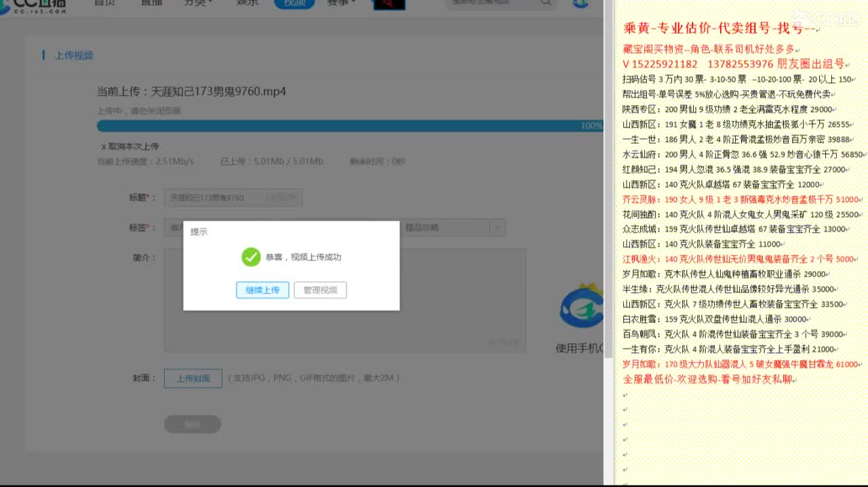Click line starting 扫码估号 3万内30票
This screenshot has width=868, height=487.
(x=737, y=79)
